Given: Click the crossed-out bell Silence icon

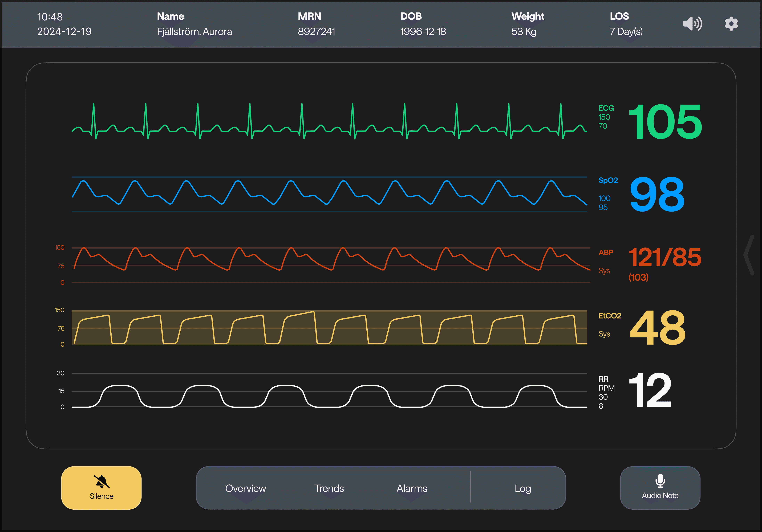Looking at the screenshot, I should pos(101,481).
